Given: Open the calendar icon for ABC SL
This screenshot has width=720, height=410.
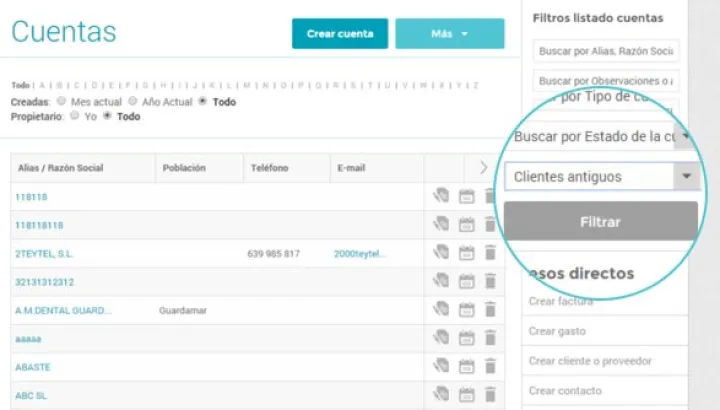Looking at the screenshot, I should tap(467, 395).
